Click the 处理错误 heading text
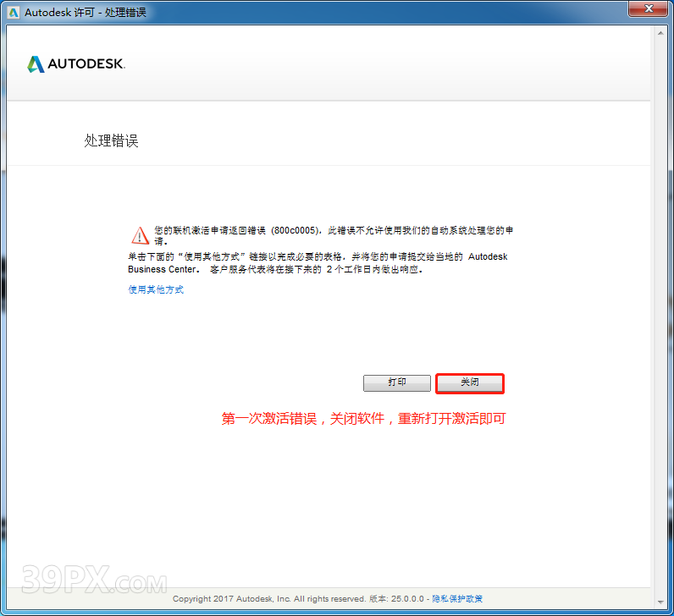The width and height of the screenshot is (674, 616). [x=111, y=140]
